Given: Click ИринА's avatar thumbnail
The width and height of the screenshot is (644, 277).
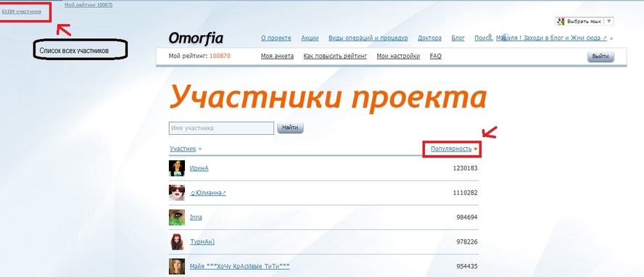Looking at the screenshot, I should [177, 168].
